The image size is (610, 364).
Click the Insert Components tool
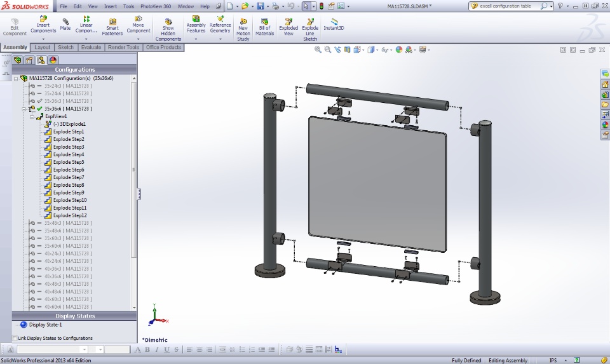43,25
